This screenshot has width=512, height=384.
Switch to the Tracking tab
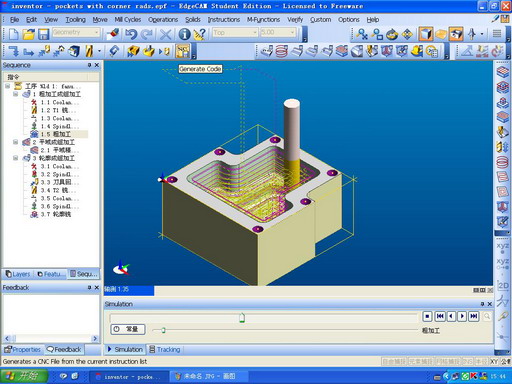pyautogui.click(x=165, y=349)
